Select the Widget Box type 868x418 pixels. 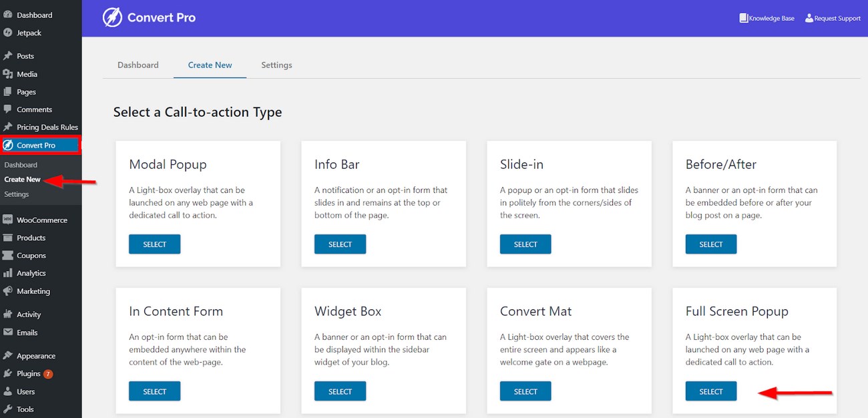click(340, 391)
